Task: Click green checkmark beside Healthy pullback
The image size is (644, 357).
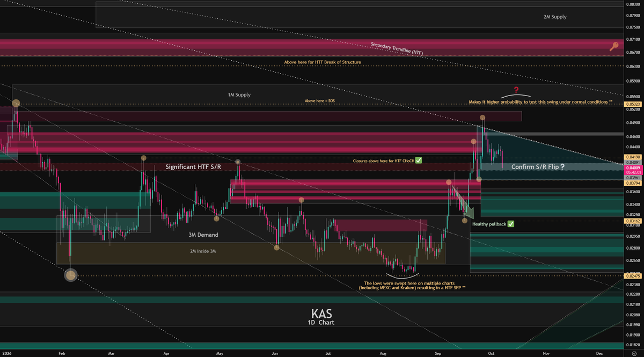Action: click(x=510, y=223)
